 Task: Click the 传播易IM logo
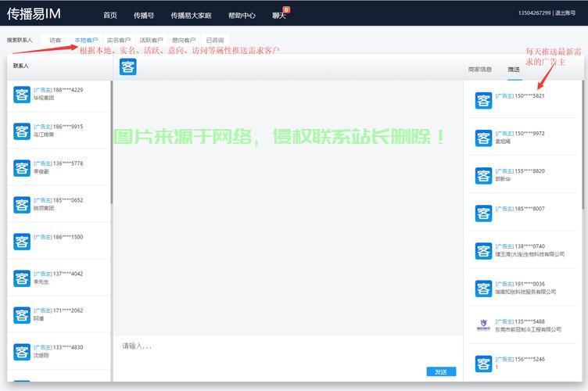[x=34, y=14]
